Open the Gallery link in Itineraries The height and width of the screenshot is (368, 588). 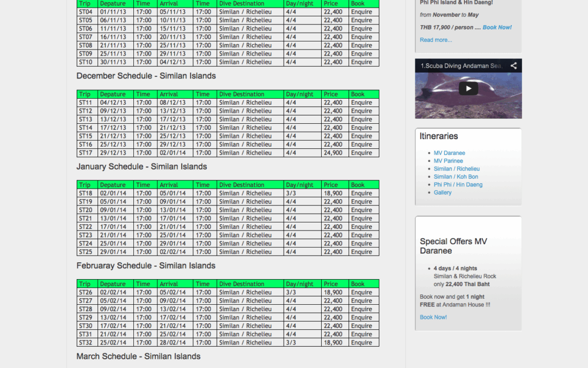(x=443, y=192)
